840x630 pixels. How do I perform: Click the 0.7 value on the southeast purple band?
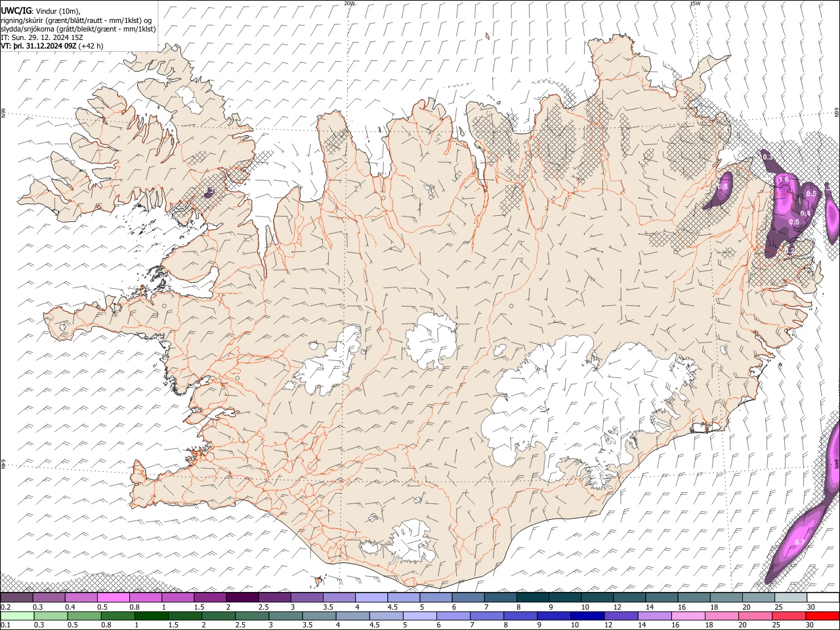click(800, 542)
